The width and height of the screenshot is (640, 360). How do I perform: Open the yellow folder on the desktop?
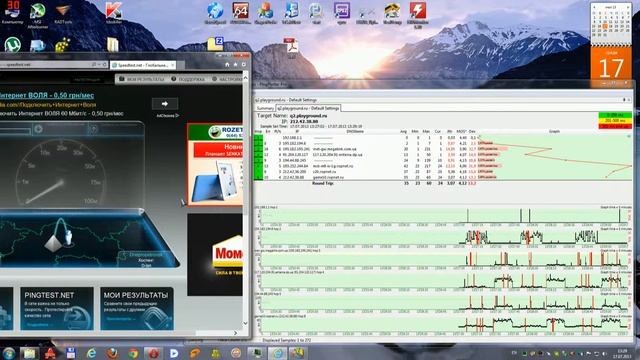[x=113, y=44]
